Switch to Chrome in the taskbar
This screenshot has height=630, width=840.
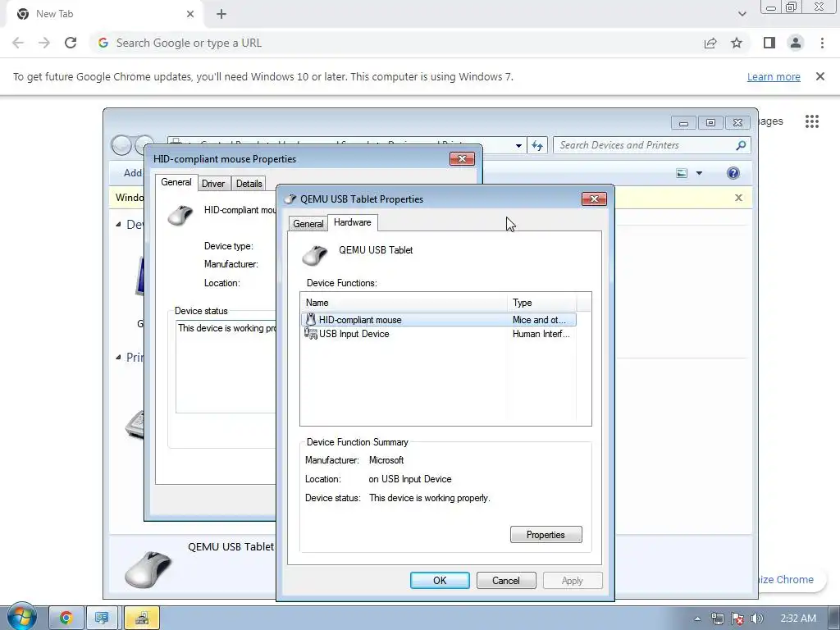pos(66,619)
